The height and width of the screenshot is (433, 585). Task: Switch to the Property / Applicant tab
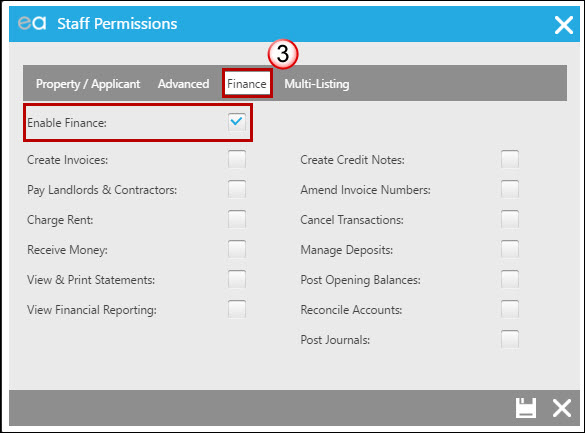point(88,84)
